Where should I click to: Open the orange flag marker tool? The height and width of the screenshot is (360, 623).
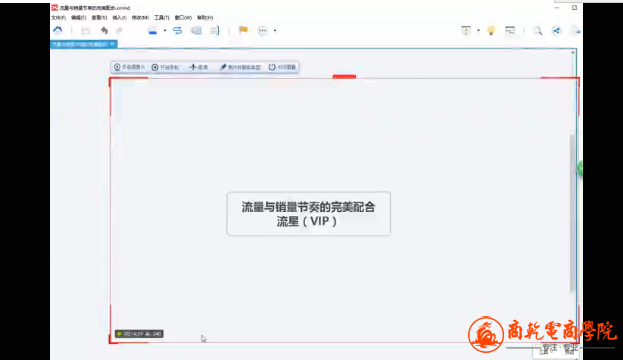[243, 30]
